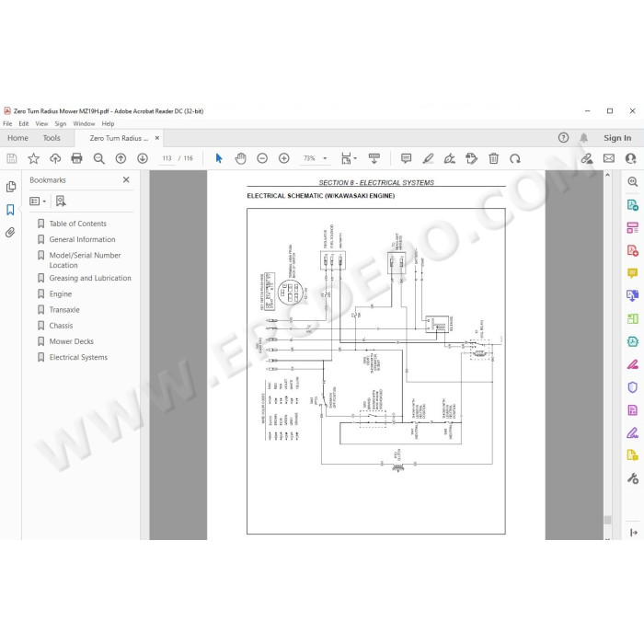Screen dimensions: 644x644
Task: Activate the Hand pan tool
Action: [241, 158]
